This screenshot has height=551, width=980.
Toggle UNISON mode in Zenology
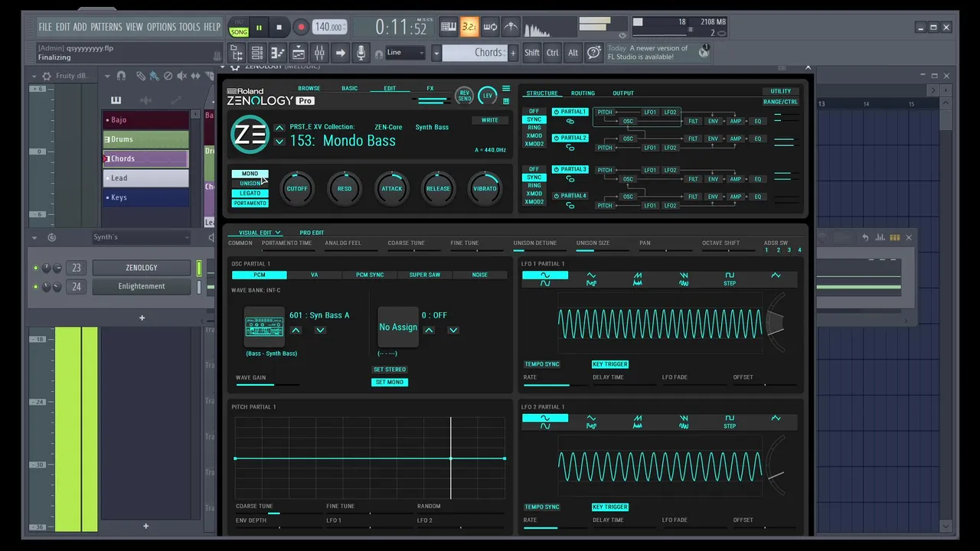(250, 184)
